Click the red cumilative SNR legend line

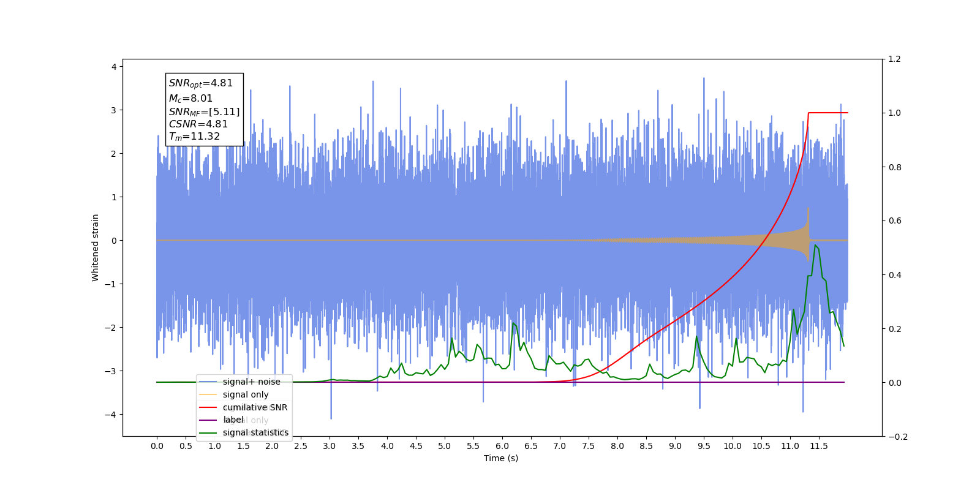208,407
